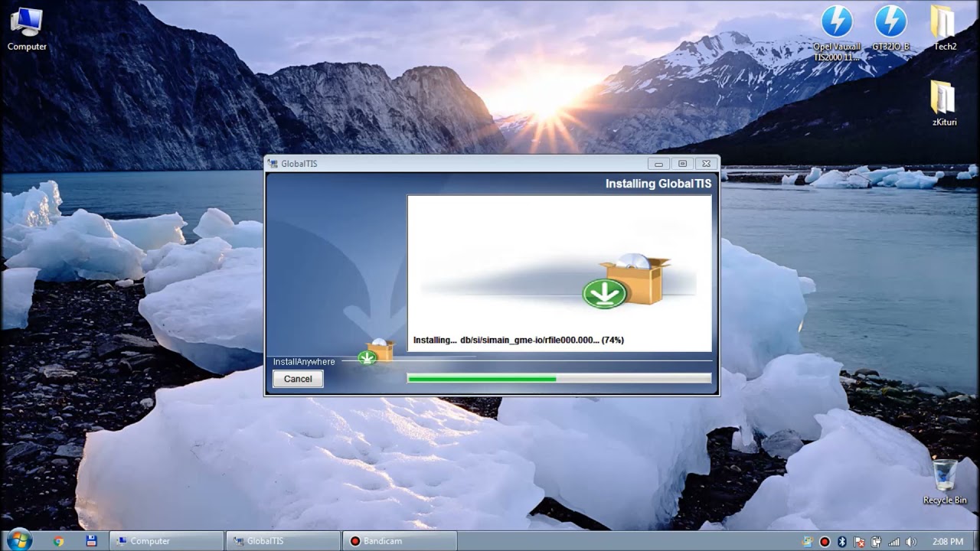Click the 'Installing GlobalTIS' heading
Image resolution: width=980 pixels, height=551 pixels.
658,184
